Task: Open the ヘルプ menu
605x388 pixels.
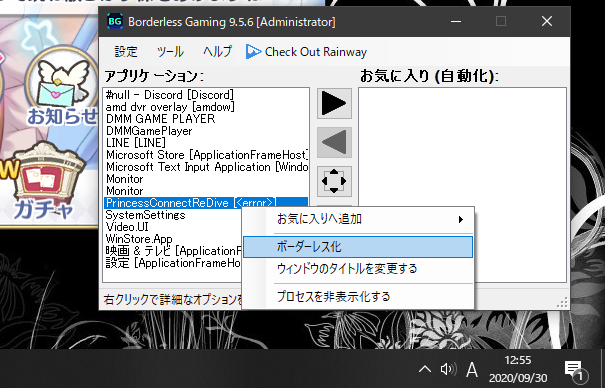Action: coord(218,51)
